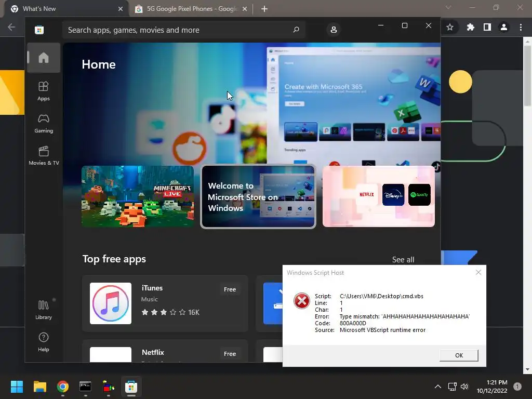Screen dimensions: 532x399
Task: Click the script path C:\Users\VM6\Desktop\cmd.vbs text
Action: (381, 296)
